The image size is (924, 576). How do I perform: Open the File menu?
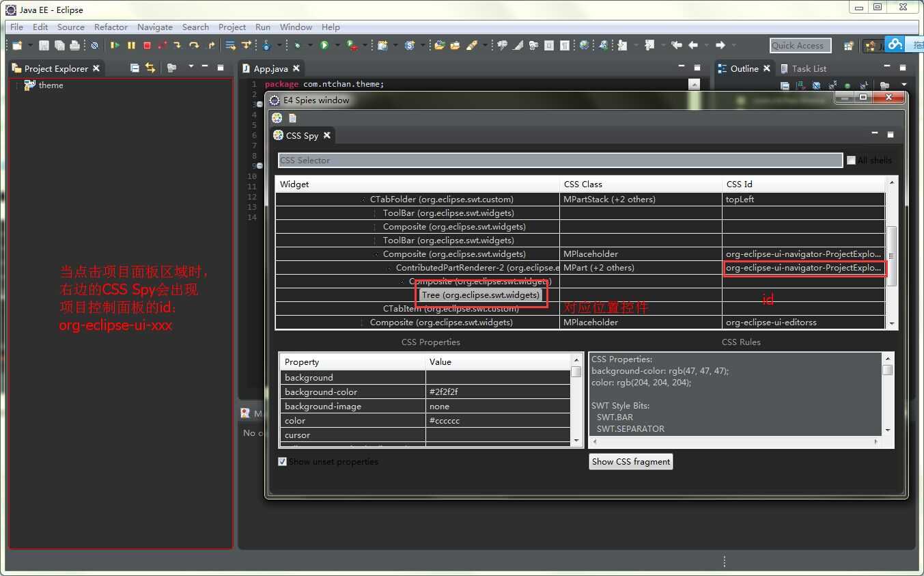pyautogui.click(x=16, y=27)
